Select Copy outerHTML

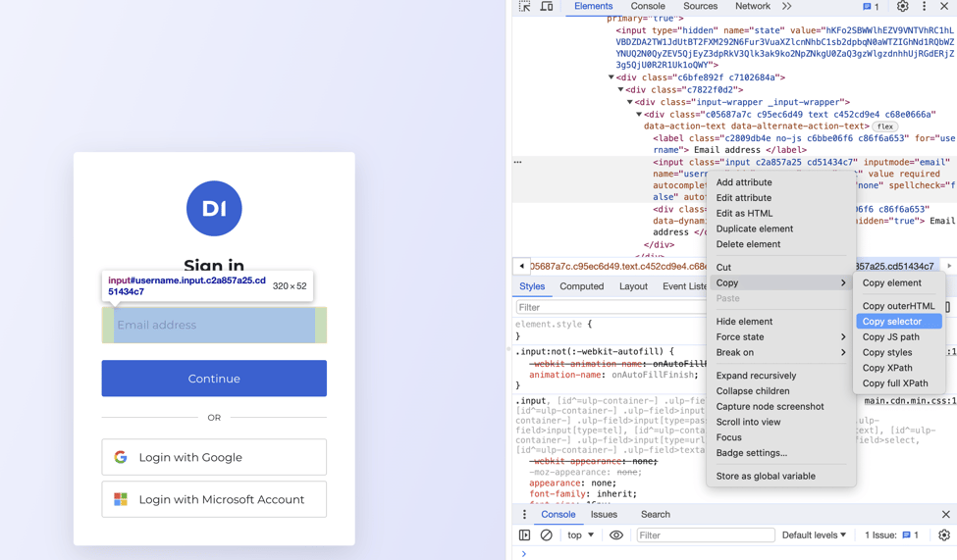899,306
